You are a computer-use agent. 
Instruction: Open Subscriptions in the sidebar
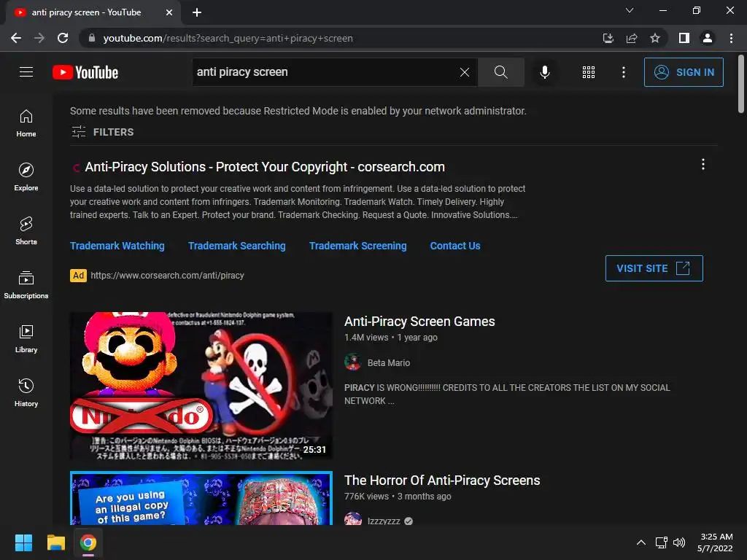click(x=26, y=285)
